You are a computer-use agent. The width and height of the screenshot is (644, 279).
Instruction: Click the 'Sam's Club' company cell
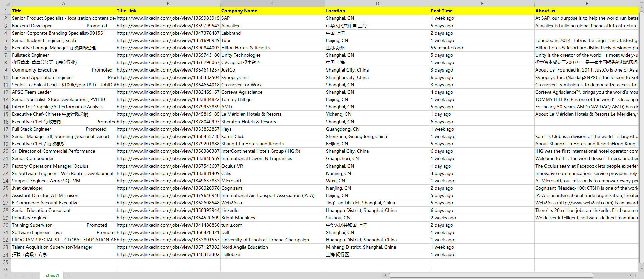[x=273, y=136]
